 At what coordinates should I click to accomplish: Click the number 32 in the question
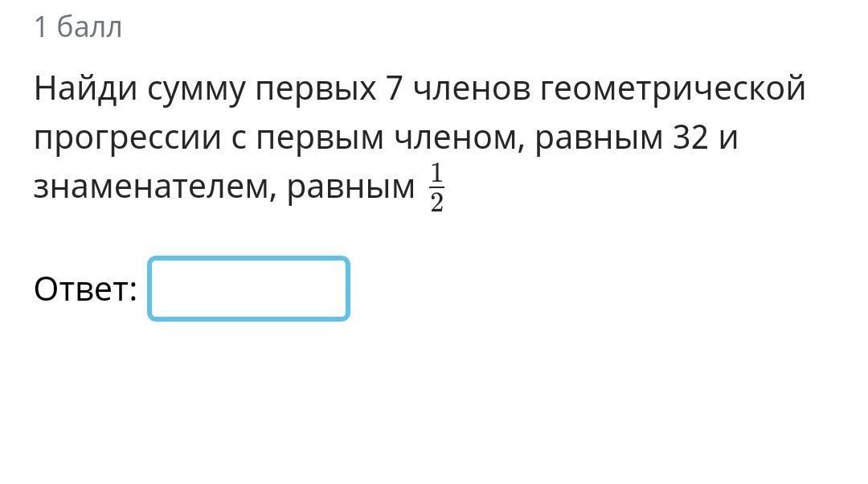click(x=690, y=137)
